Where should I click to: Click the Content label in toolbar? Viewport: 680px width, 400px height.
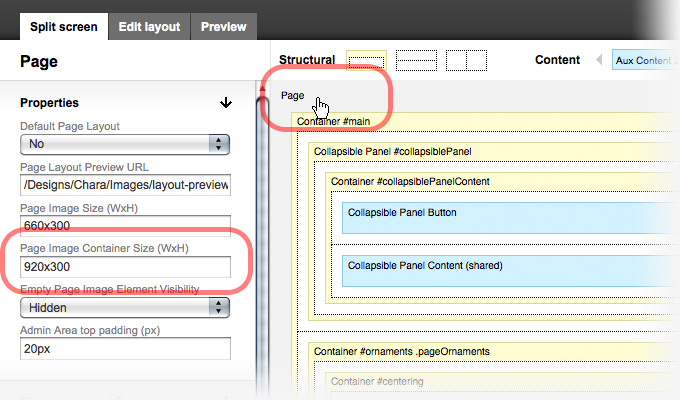point(557,60)
